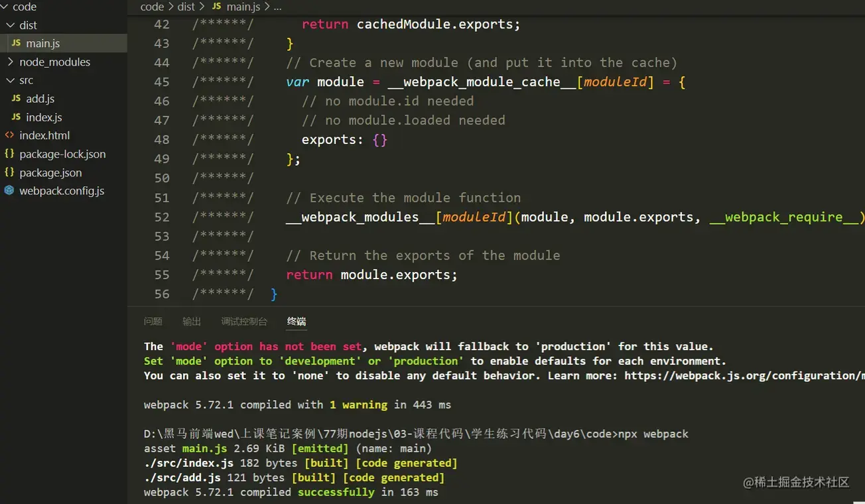Viewport: 865px width, 504px height.
Task: Click 'compiled with 1 warning' terminal text
Action: pos(314,405)
